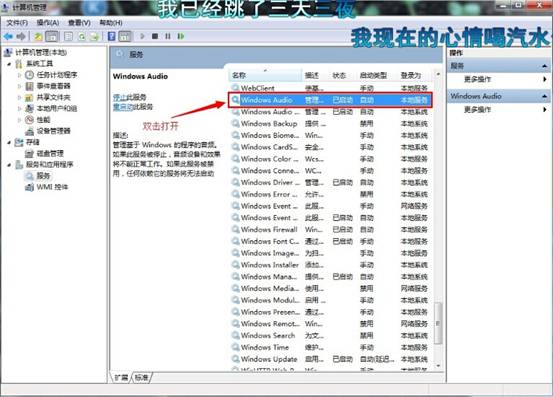
Task: Sort by the 状态 column header
Action: tap(343, 75)
